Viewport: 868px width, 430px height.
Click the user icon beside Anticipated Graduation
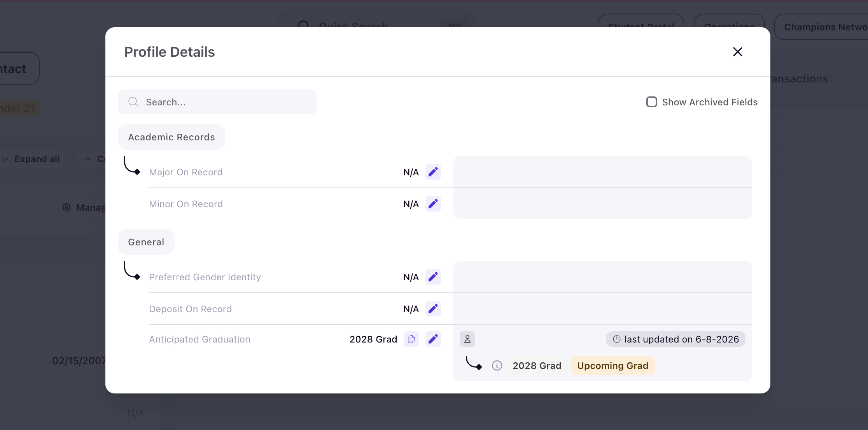tap(467, 339)
